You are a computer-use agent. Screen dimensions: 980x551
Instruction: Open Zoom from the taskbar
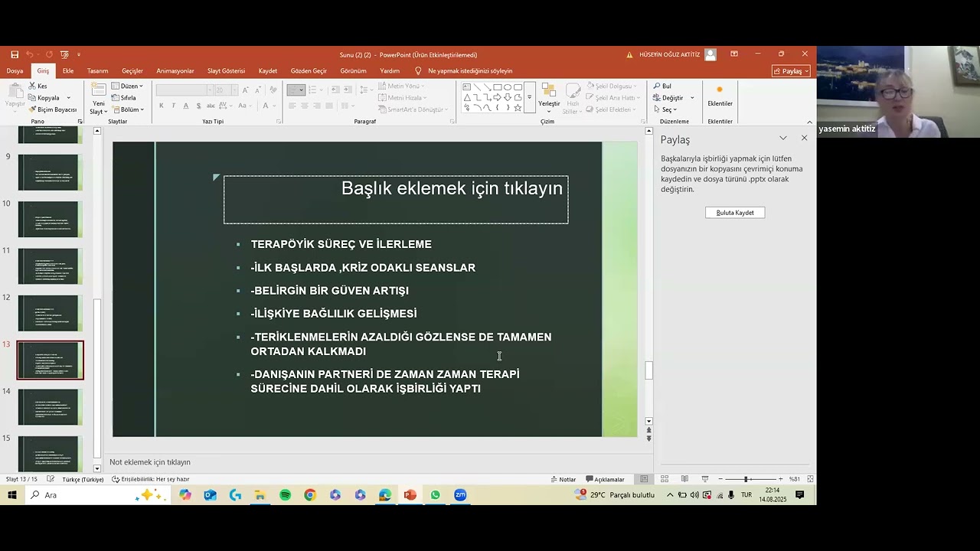coord(460,495)
